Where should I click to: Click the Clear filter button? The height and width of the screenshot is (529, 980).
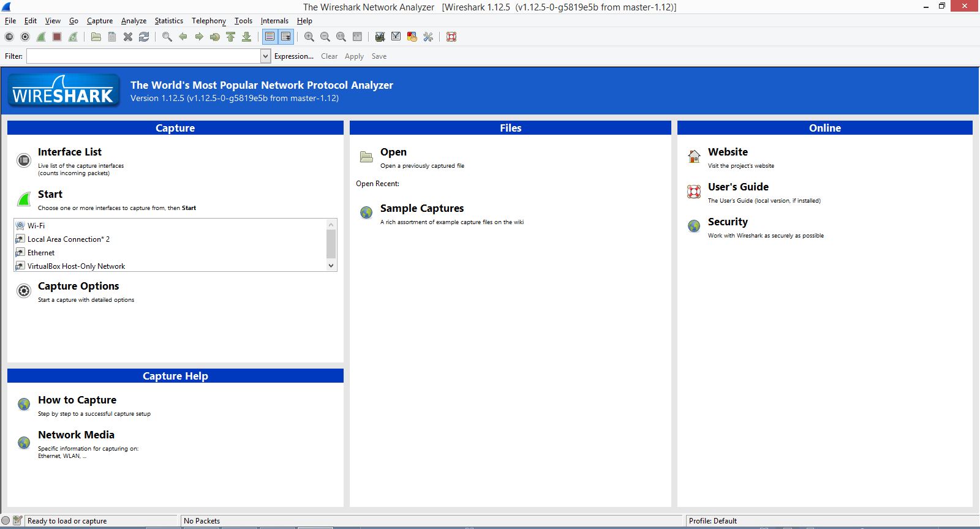click(329, 56)
